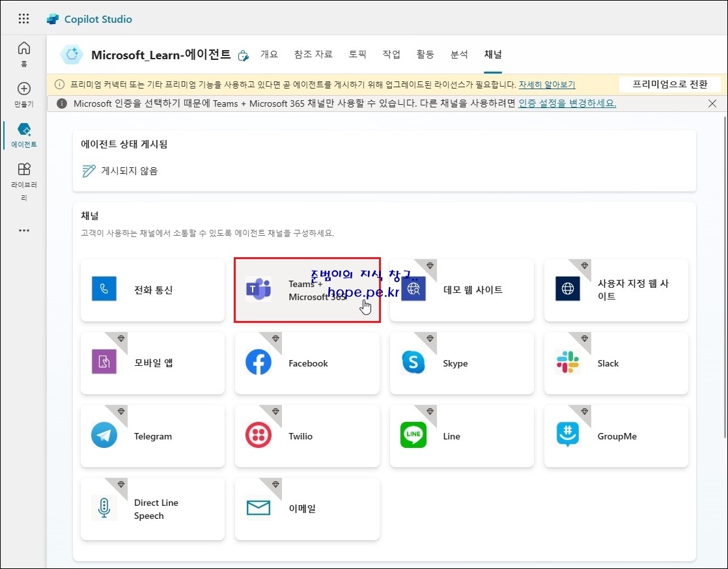Switch to the 참조 자료 tab
728x569 pixels.
[313, 54]
